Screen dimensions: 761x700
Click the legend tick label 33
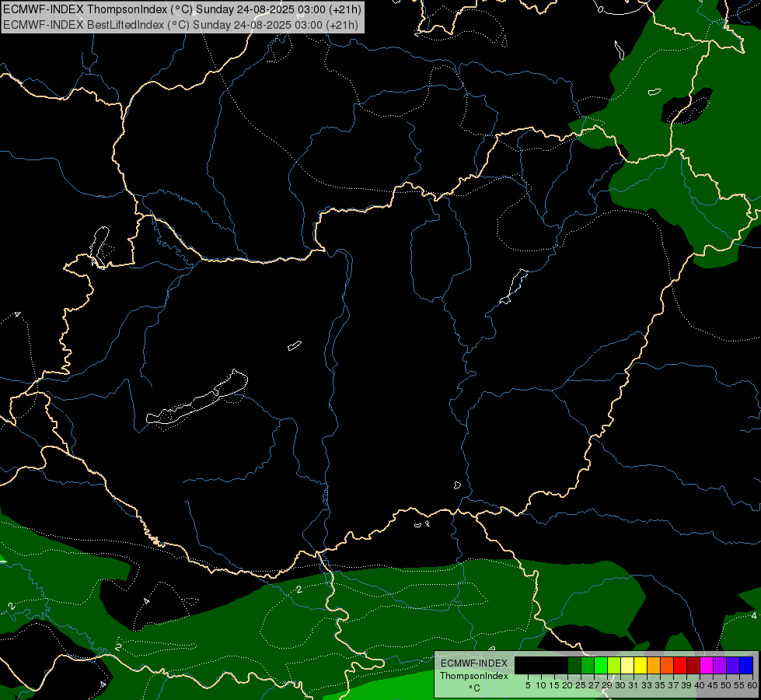647,685
